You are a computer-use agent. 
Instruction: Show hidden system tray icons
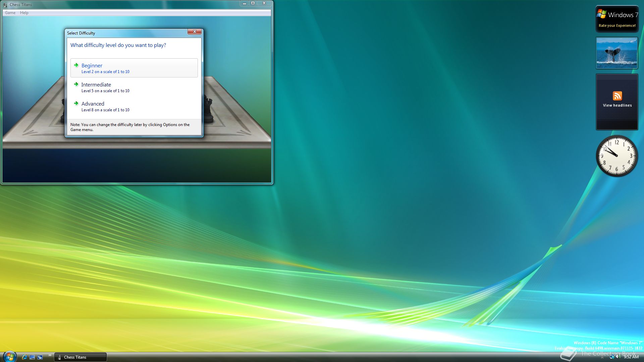602,357
